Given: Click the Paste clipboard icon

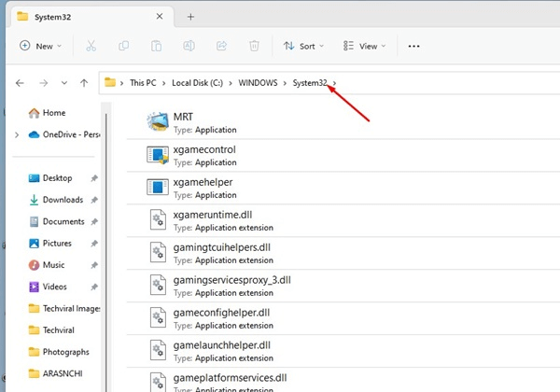Looking at the screenshot, I should click(x=156, y=46).
